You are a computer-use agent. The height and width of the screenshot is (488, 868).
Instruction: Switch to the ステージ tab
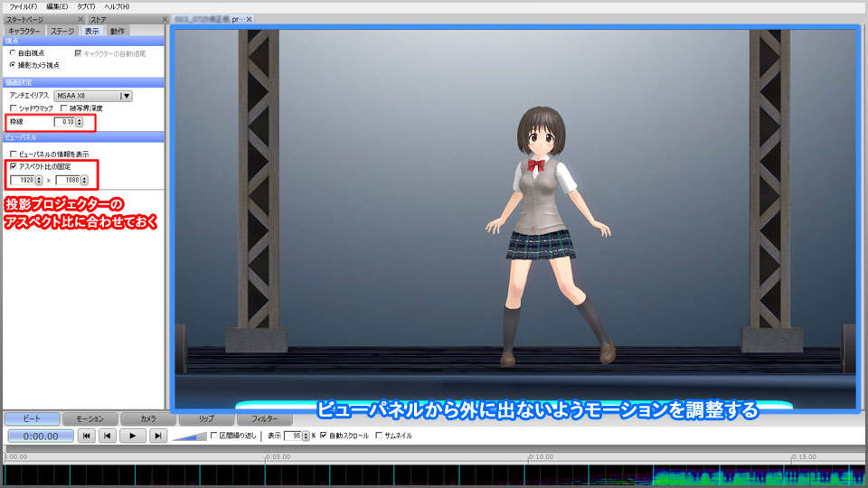click(62, 30)
